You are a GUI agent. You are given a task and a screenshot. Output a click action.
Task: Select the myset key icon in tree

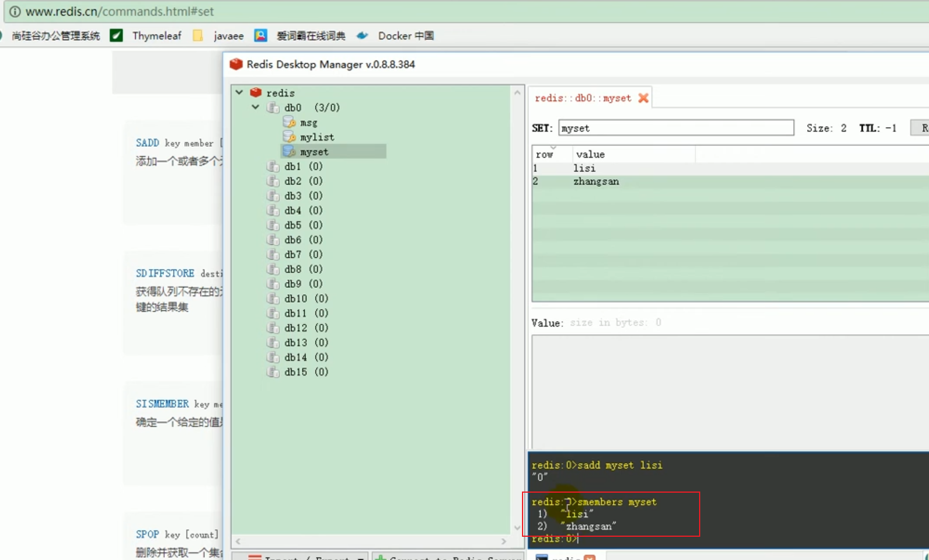point(289,151)
